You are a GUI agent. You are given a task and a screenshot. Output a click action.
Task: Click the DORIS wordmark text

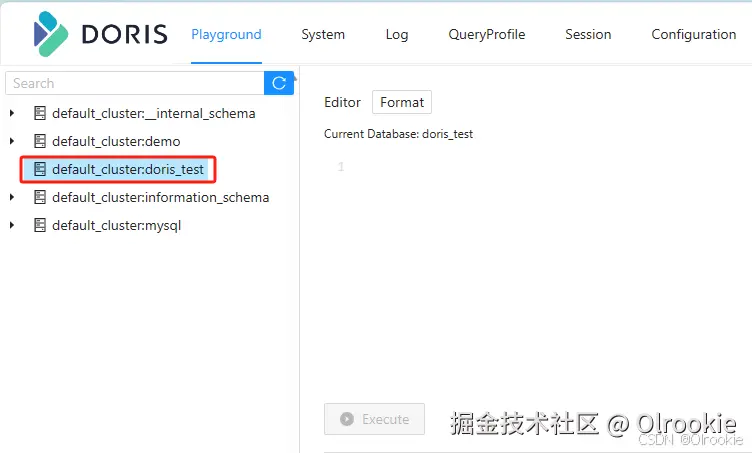point(125,34)
